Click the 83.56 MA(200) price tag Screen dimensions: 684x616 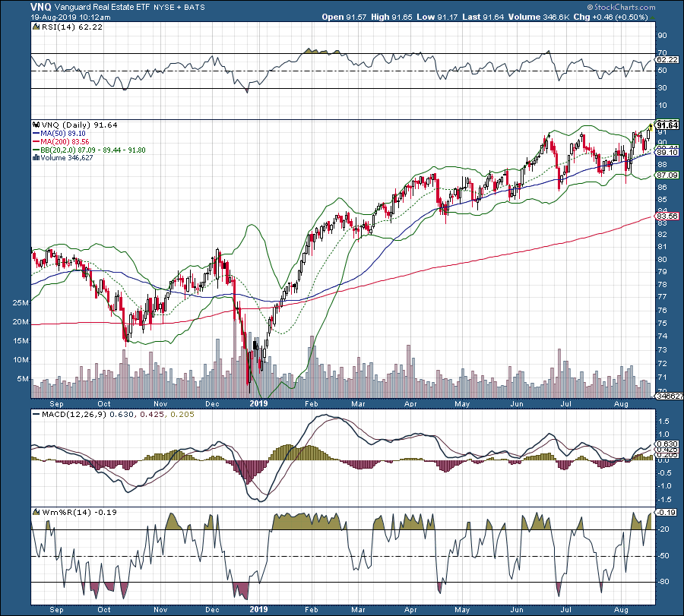point(667,216)
